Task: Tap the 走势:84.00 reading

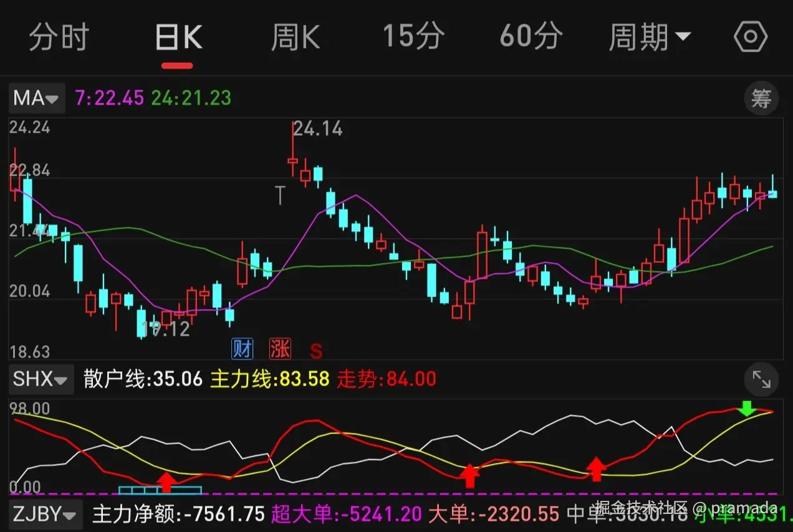Action: (387, 379)
